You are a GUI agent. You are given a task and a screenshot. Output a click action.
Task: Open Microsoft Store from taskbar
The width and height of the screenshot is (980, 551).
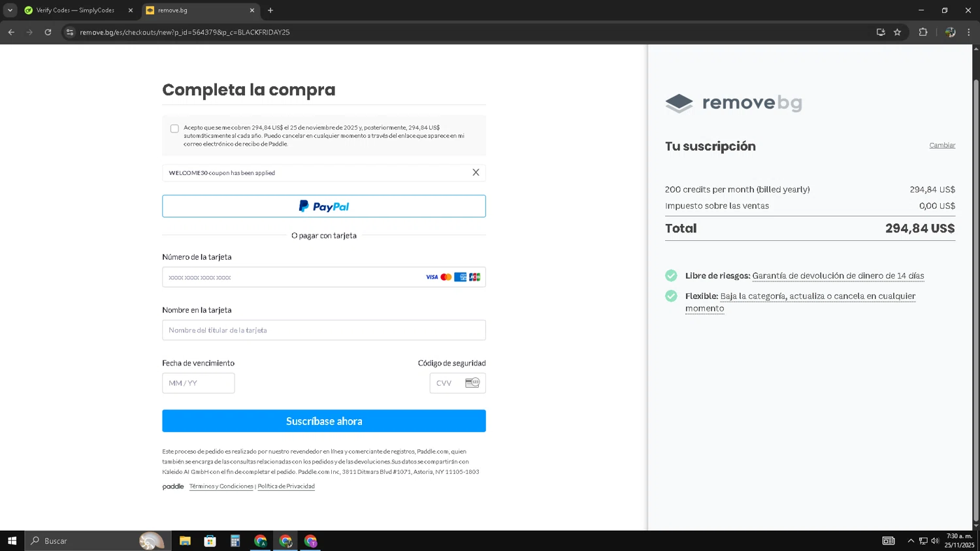pyautogui.click(x=210, y=541)
